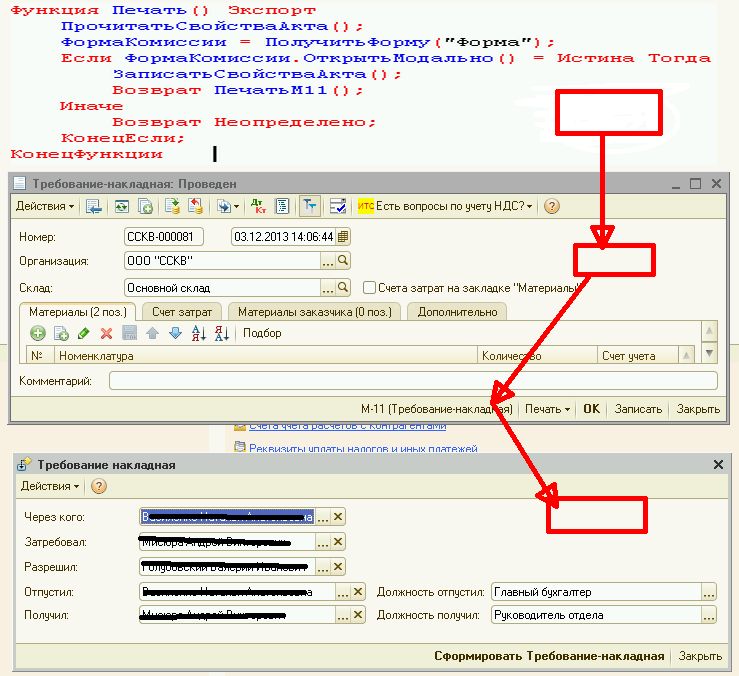Click the 'Руководитель отдела' position field
This screenshot has height=676, width=739.
[x=596, y=615]
